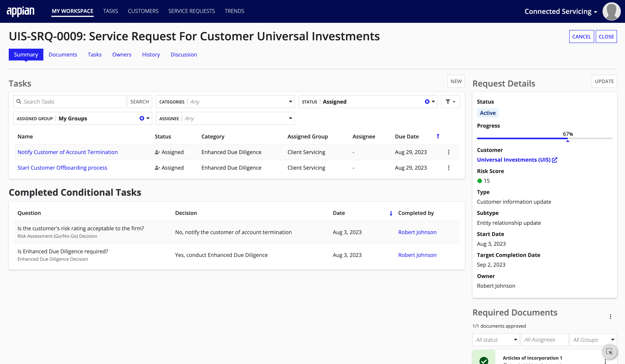
Task: Open row menu for Start Customer Offboarding task
Action: coord(448,168)
